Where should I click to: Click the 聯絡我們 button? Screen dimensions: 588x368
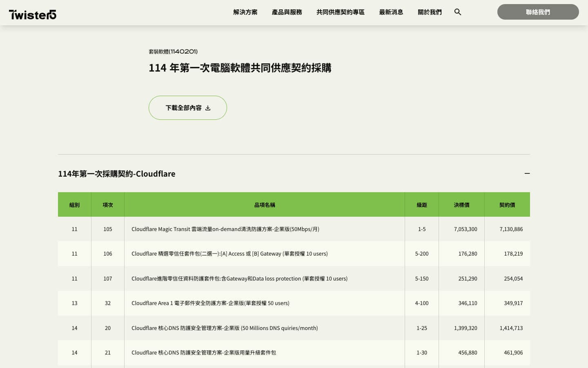coord(538,12)
